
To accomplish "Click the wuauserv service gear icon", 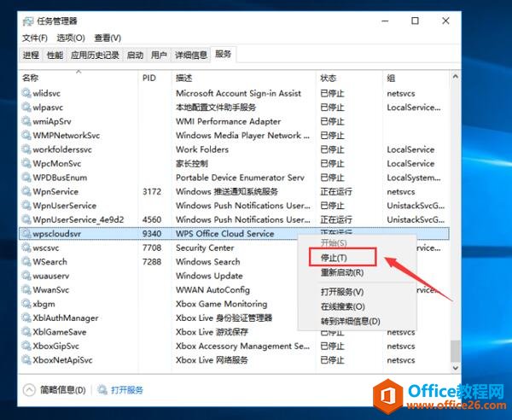I will [x=26, y=276].
